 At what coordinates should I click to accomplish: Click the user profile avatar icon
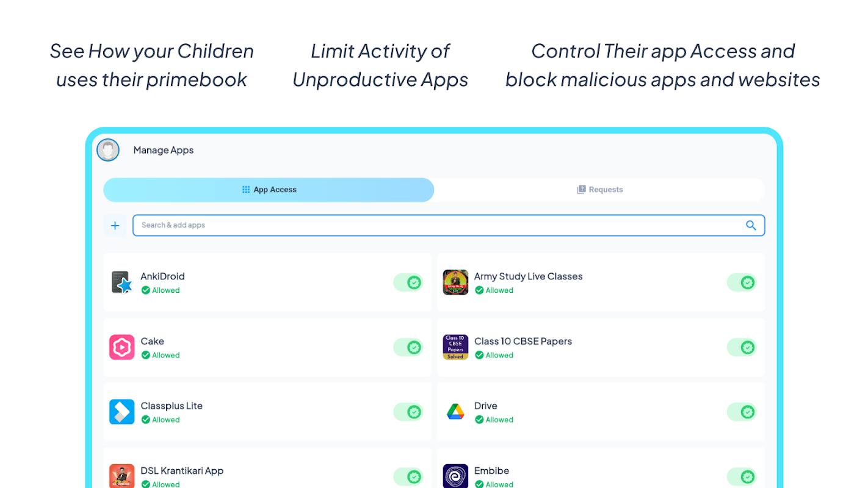(x=108, y=150)
